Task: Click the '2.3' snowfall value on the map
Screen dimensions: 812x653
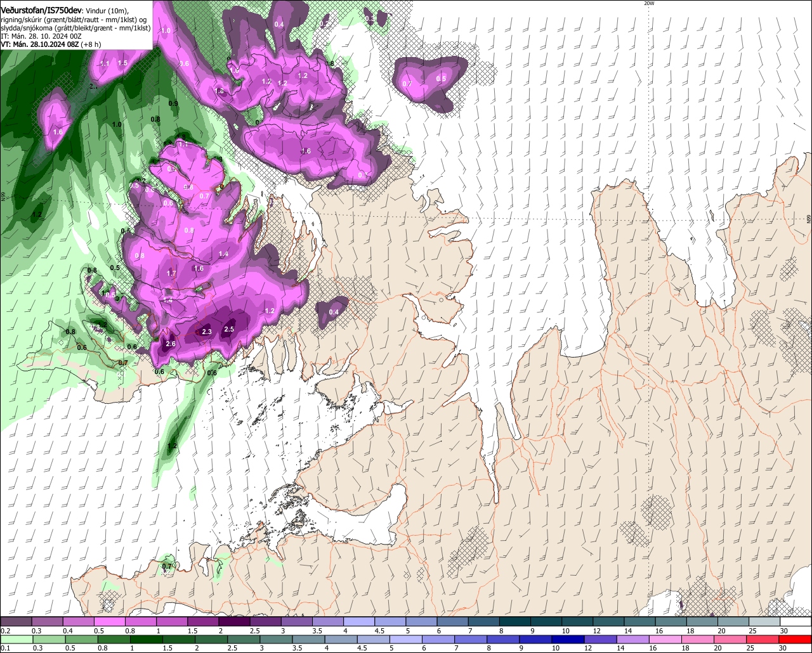Action: (x=206, y=332)
